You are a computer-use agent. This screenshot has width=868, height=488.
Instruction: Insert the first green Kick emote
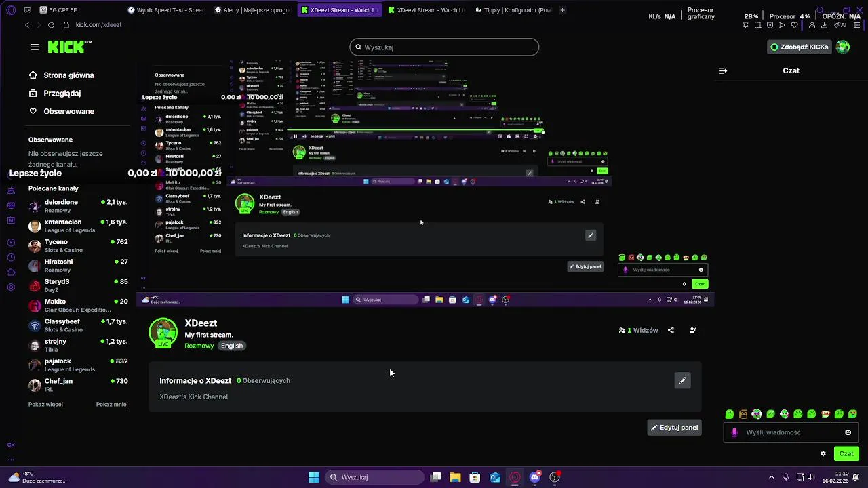point(730,414)
